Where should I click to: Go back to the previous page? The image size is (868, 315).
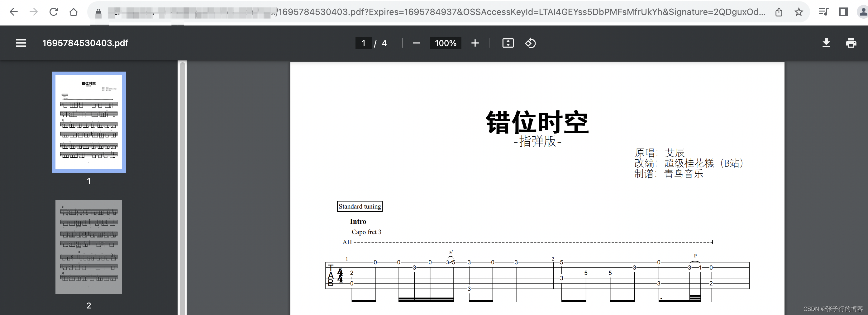tap(13, 12)
